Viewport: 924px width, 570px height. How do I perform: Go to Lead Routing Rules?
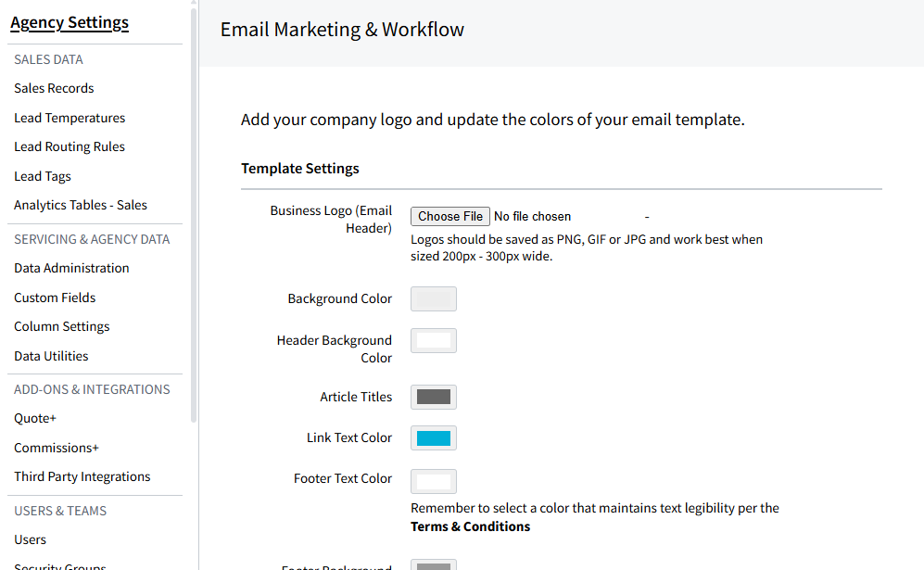click(70, 146)
